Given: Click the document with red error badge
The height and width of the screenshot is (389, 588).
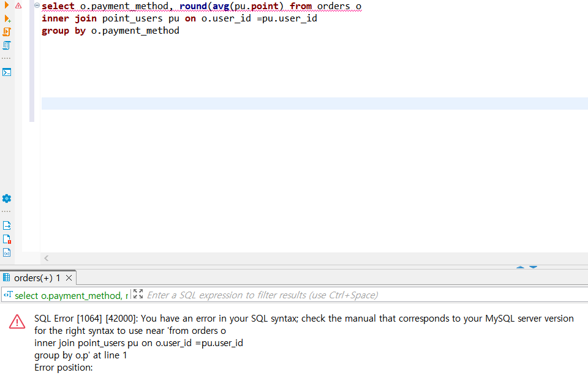Looking at the screenshot, I should click(7, 239).
